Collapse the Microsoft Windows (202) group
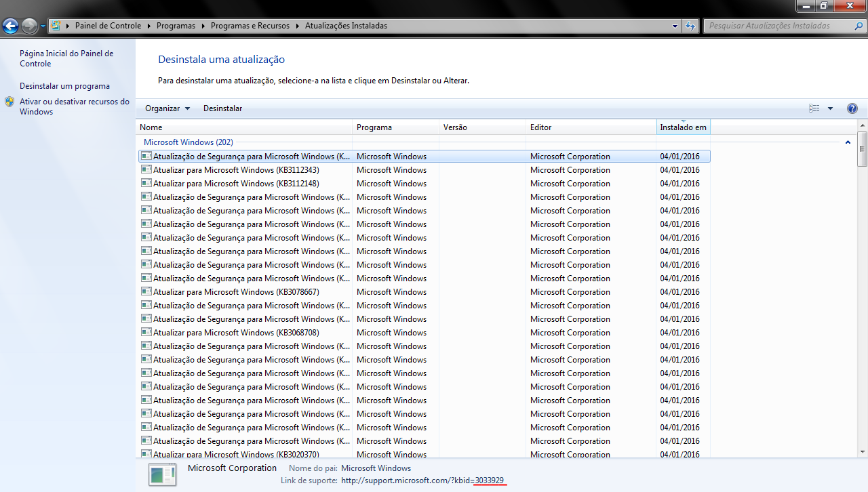This screenshot has width=868, height=492. (x=848, y=142)
